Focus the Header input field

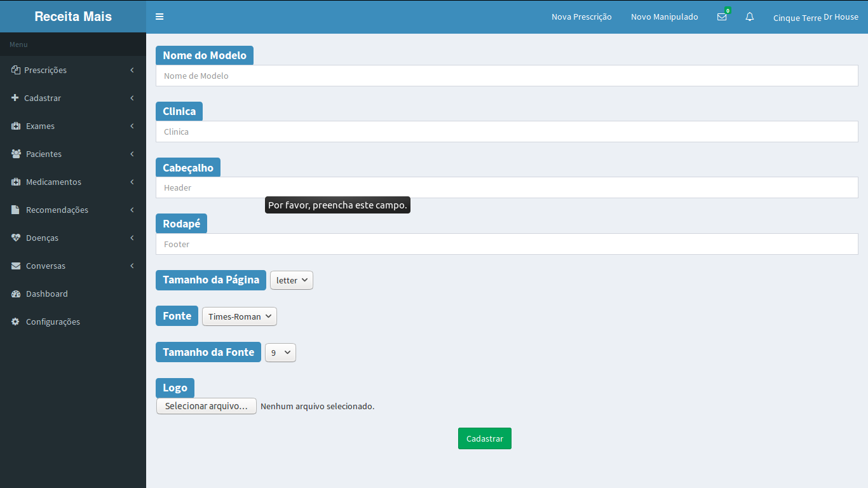pos(507,187)
